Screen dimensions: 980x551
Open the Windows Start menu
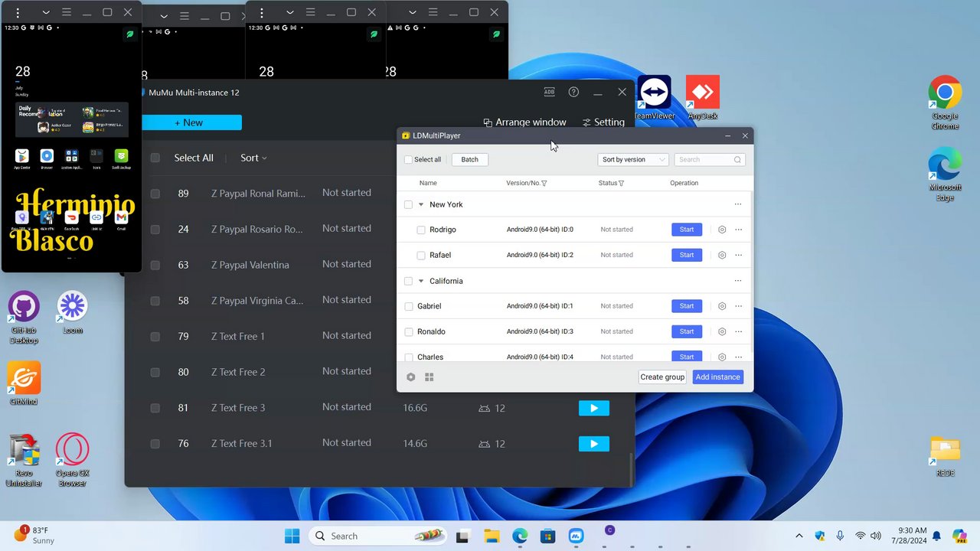click(292, 536)
